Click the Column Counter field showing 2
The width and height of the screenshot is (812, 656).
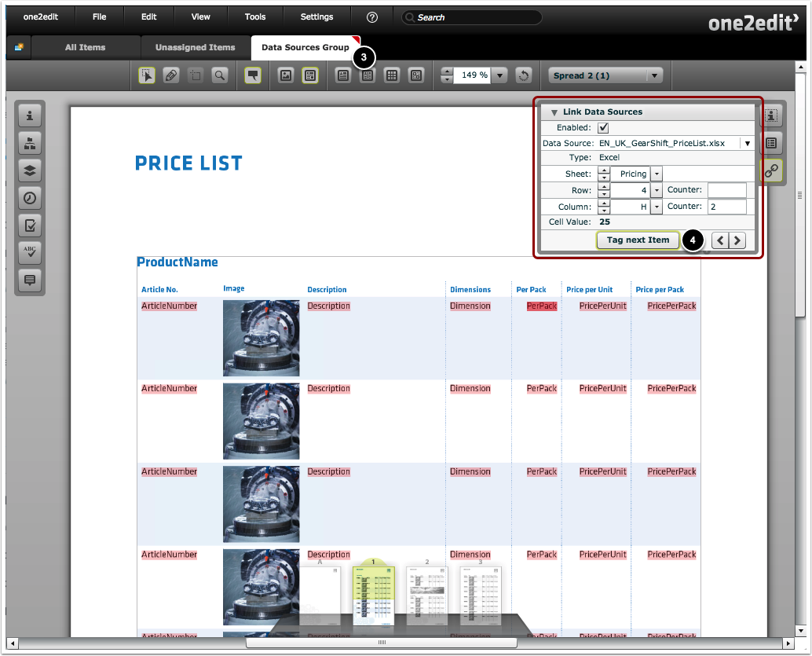click(x=726, y=207)
